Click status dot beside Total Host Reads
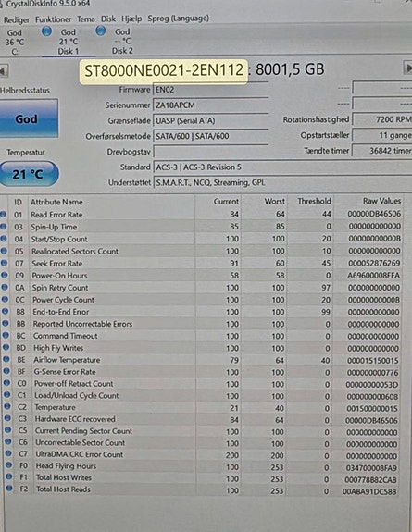The height and width of the screenshot is (532, 412). point(9,489)
